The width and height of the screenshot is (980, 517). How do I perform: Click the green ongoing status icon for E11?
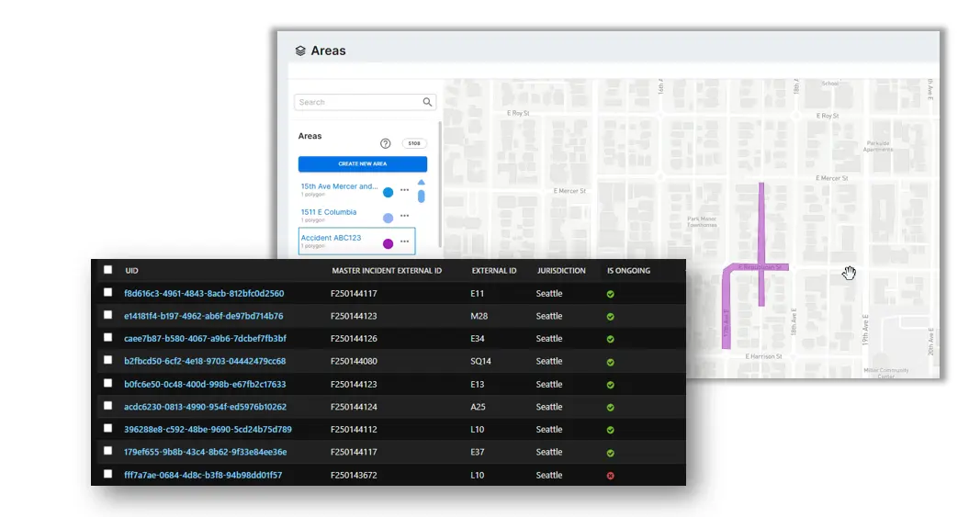click(x=611, y=294)
